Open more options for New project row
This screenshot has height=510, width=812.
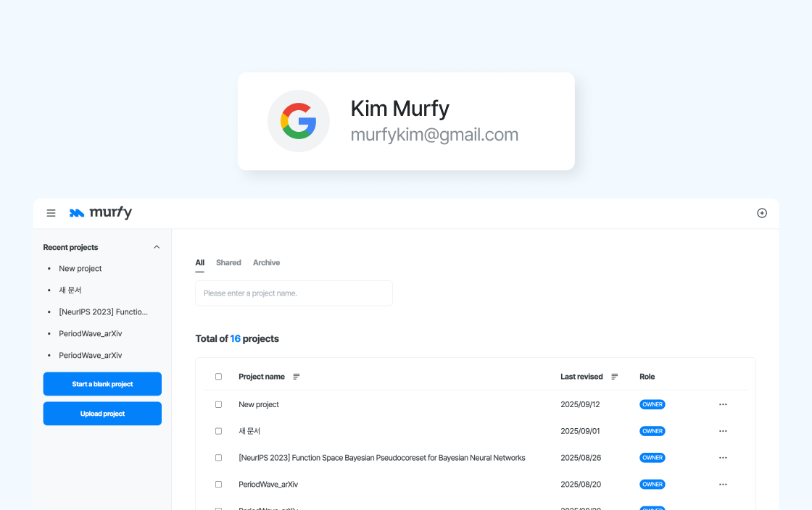[x=723, y=404]
